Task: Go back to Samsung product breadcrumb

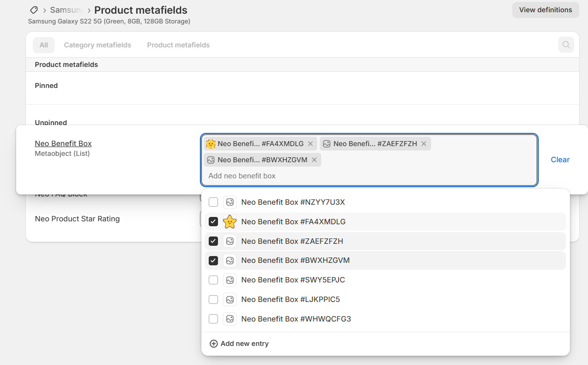Action: (66, 10)
